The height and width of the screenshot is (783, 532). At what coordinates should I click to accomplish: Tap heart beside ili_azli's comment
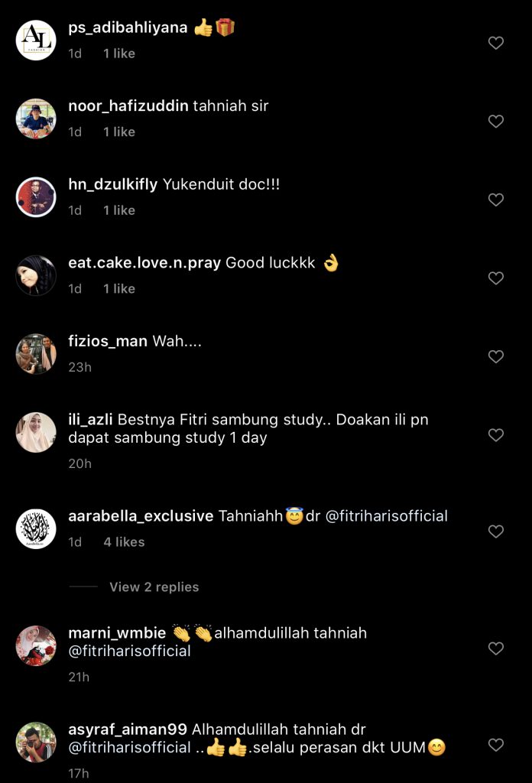pyautogui.click(x=496, y=435)
